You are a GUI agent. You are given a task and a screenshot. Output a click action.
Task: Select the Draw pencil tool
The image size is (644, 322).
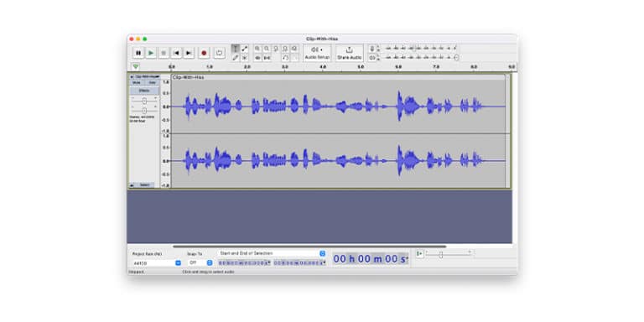tap(236, 58)
